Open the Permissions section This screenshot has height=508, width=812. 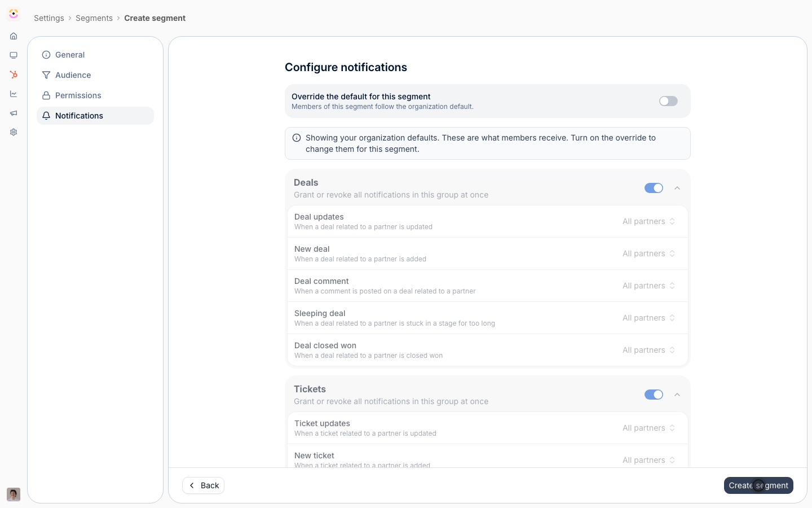pos(95,95)
